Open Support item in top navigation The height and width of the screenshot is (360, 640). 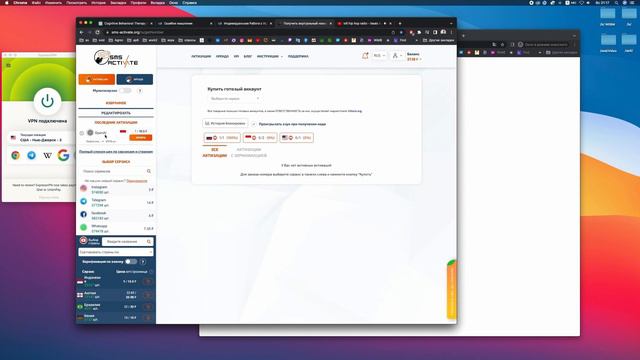[x=298, y=56]
